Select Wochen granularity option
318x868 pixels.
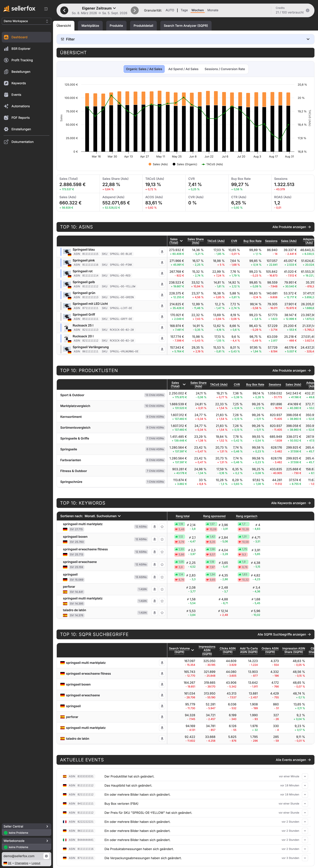point(198,10)
